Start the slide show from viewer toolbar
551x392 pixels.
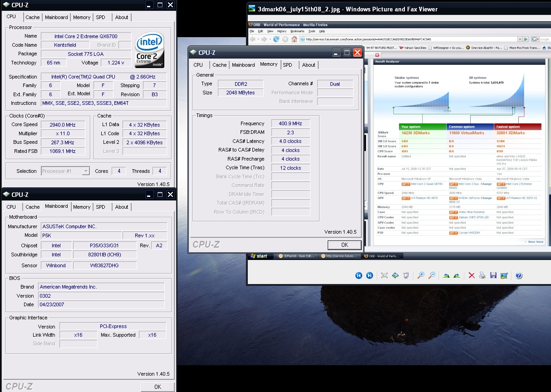(x=406, y=275)
